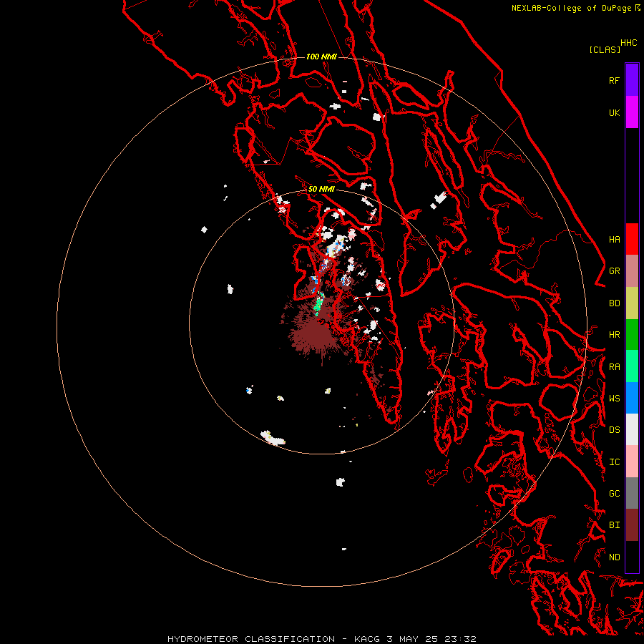Click the UK legend label
This screenshot has height=644, width=644.
[614, 112]
